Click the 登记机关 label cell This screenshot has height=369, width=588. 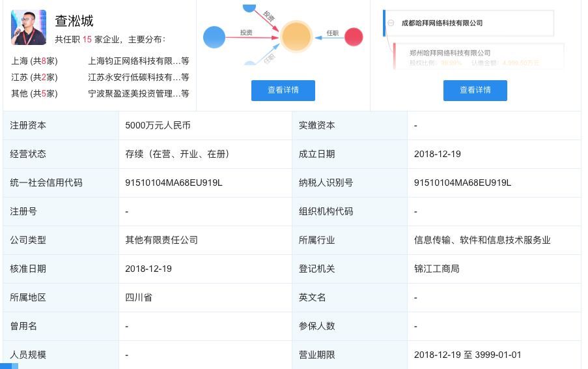(350, 269)
